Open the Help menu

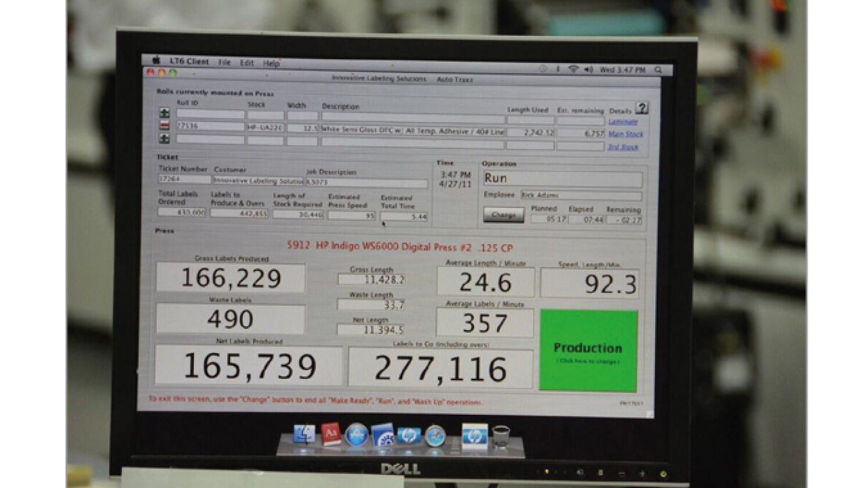click(271, 62)
